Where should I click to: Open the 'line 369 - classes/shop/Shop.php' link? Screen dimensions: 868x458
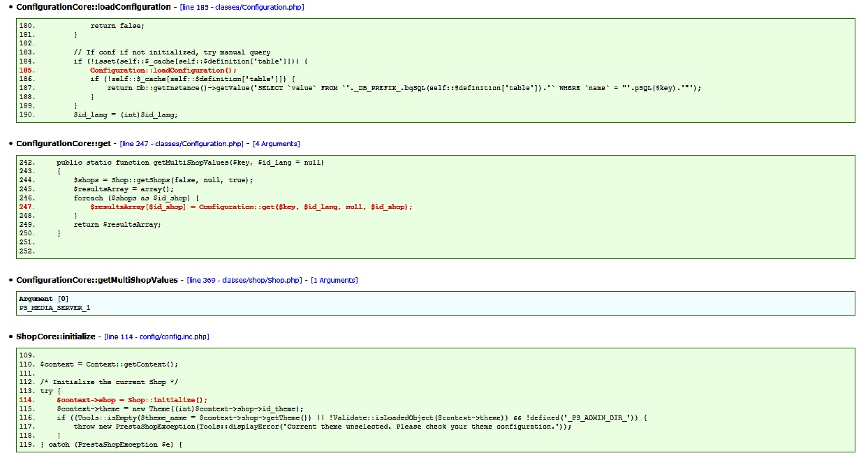[244, 280]
